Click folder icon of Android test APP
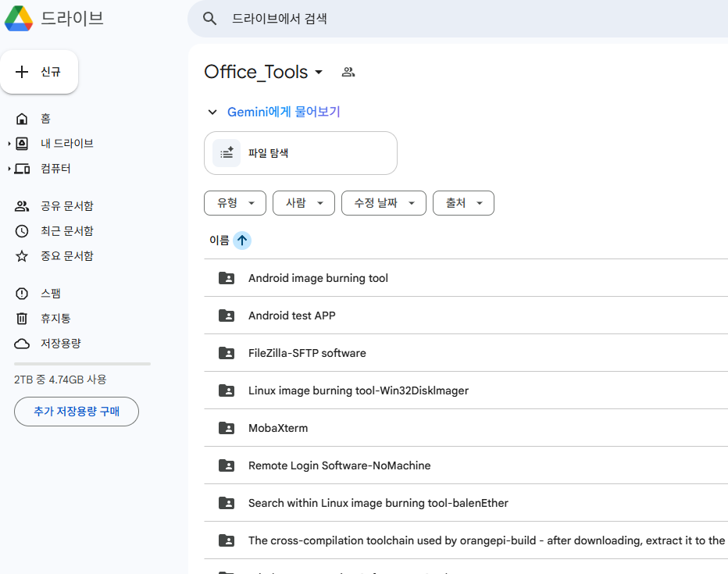The height and width of the screenshot is (574, 728). (227, 316)
